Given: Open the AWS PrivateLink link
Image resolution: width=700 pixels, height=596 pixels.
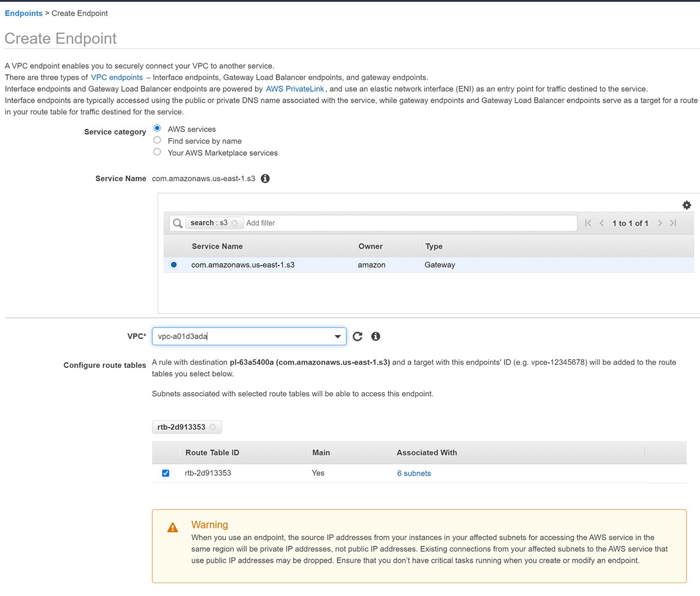Looking at the screenshot, I should [295, 89].
